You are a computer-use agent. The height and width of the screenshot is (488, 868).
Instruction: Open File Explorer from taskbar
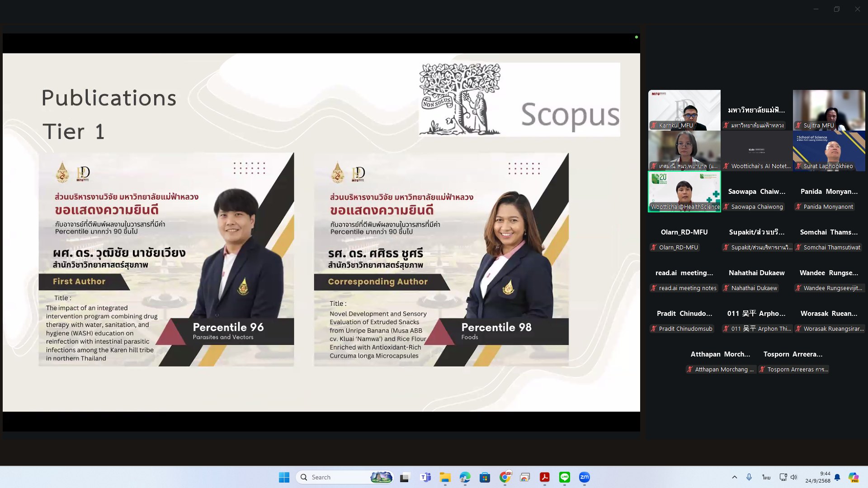tap(445, 477)
